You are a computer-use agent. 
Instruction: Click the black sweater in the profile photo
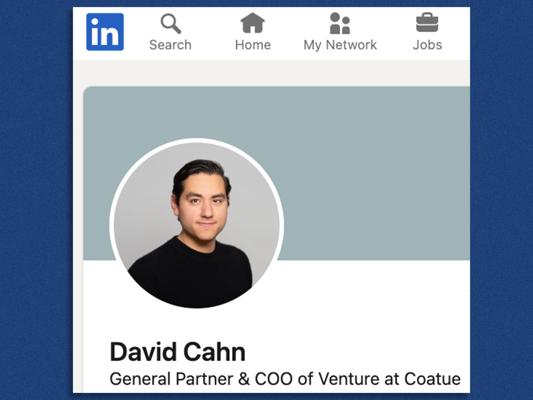tap(190, 275)
